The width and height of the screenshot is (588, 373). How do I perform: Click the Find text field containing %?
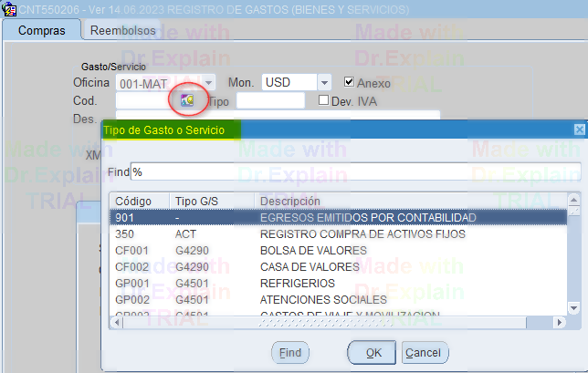[x=354, y=171]
